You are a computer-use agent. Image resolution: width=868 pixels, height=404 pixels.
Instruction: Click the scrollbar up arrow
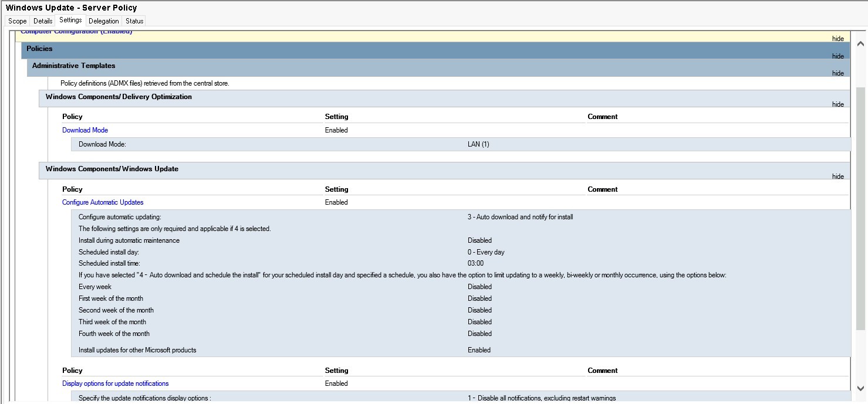861,43
